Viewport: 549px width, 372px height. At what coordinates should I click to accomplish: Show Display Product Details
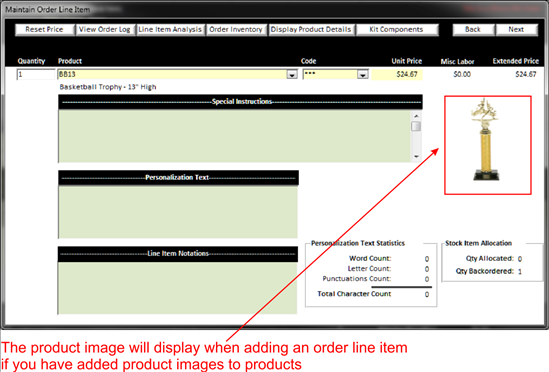click(x=311, y=29)
